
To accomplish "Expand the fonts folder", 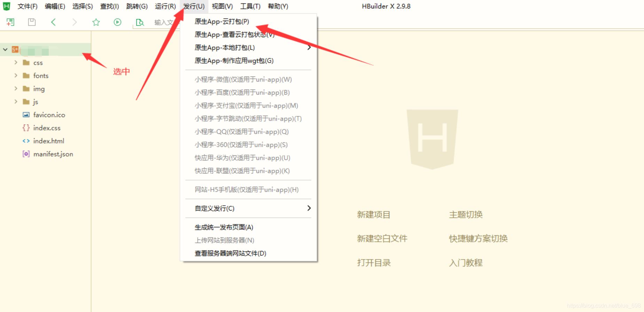I will coord(16,76).
